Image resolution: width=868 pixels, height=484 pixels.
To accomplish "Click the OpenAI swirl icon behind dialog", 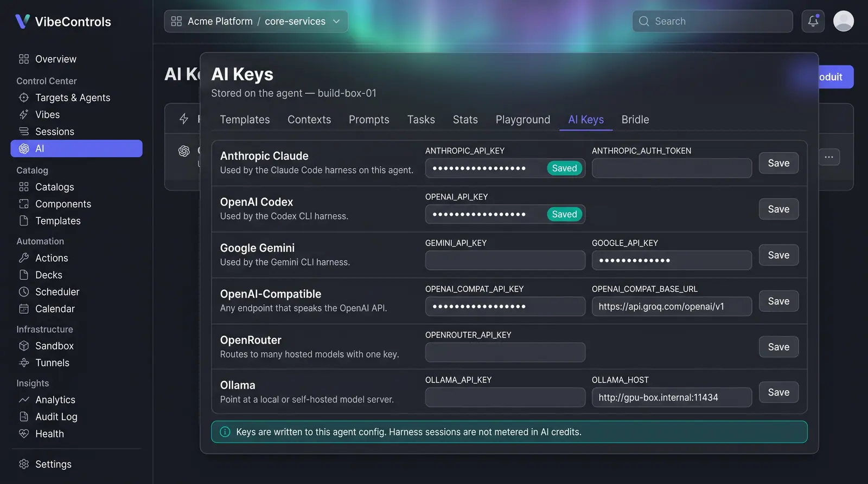I will 184,151.
